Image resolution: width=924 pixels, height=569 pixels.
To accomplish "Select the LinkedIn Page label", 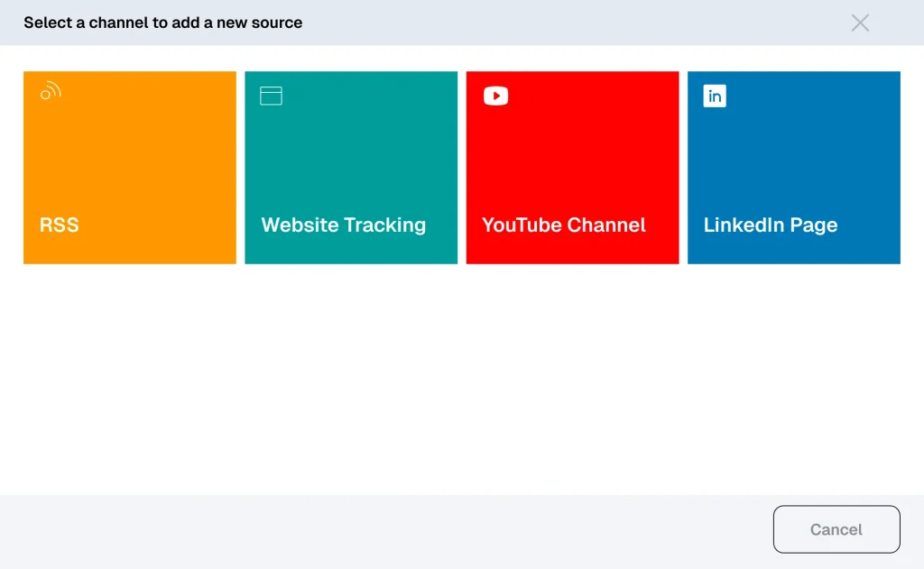I will (x=771, y=225).
